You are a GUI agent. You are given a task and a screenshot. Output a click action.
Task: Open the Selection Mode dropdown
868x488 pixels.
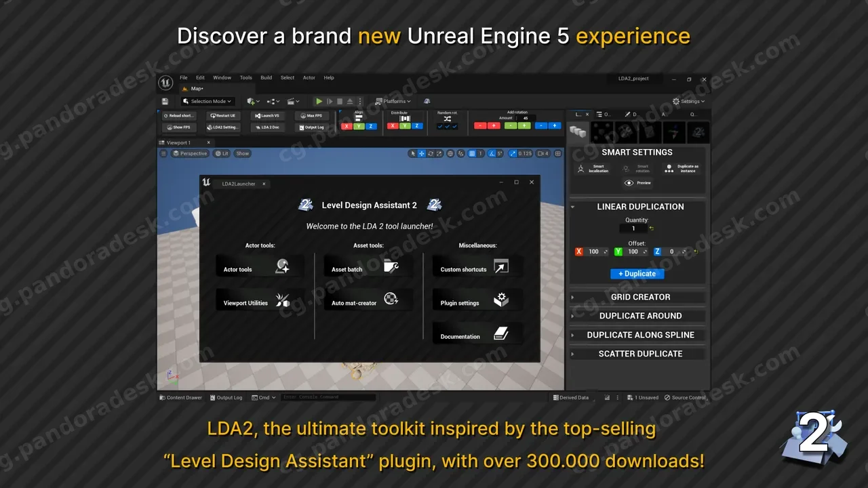pyautogui.click(x=208, y=101)
